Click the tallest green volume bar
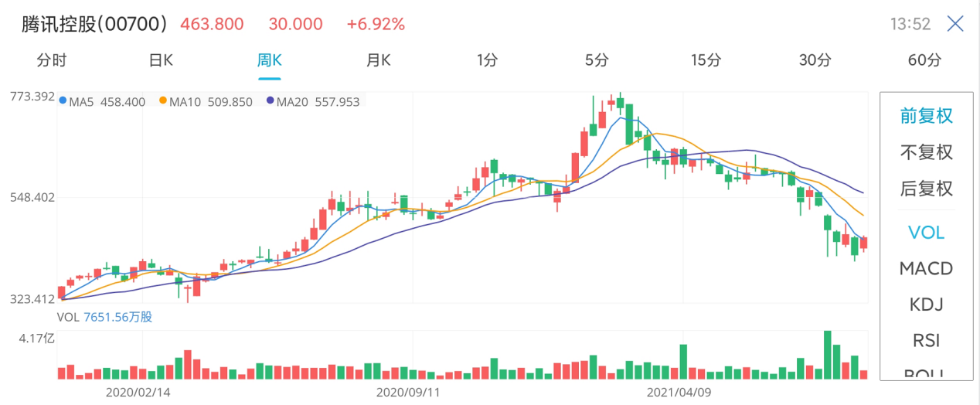The height and width of the screenshot is (405, 980). [828, 356]
